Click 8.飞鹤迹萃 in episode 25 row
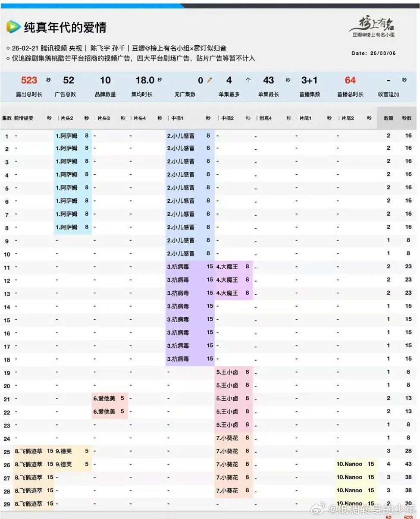The image size is (420, 519). 28,451
